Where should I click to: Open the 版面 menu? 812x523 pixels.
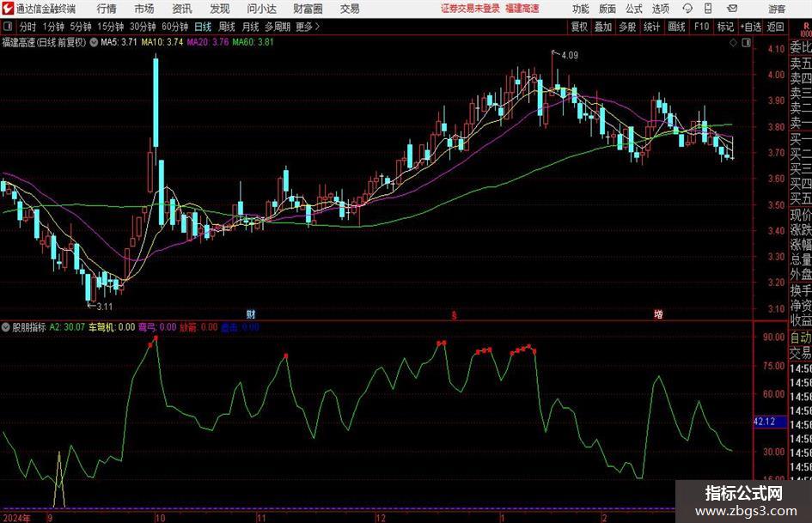tap(607, 9)
